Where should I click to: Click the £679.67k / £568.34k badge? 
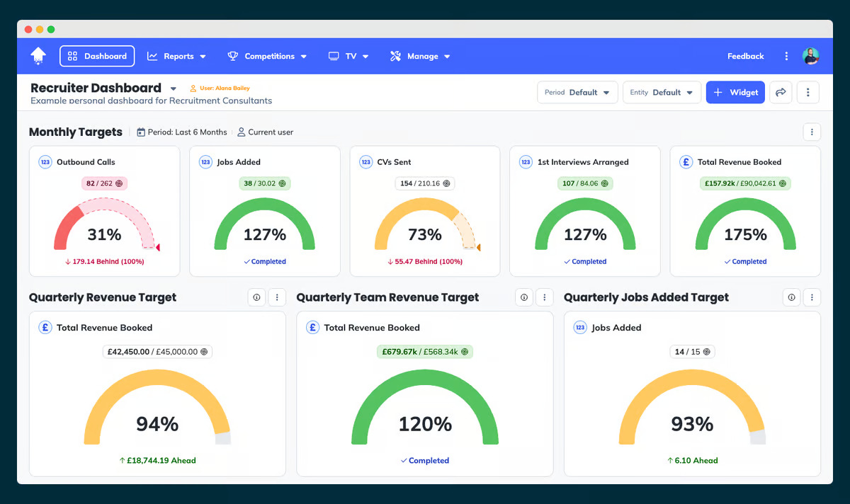[425, 351]
